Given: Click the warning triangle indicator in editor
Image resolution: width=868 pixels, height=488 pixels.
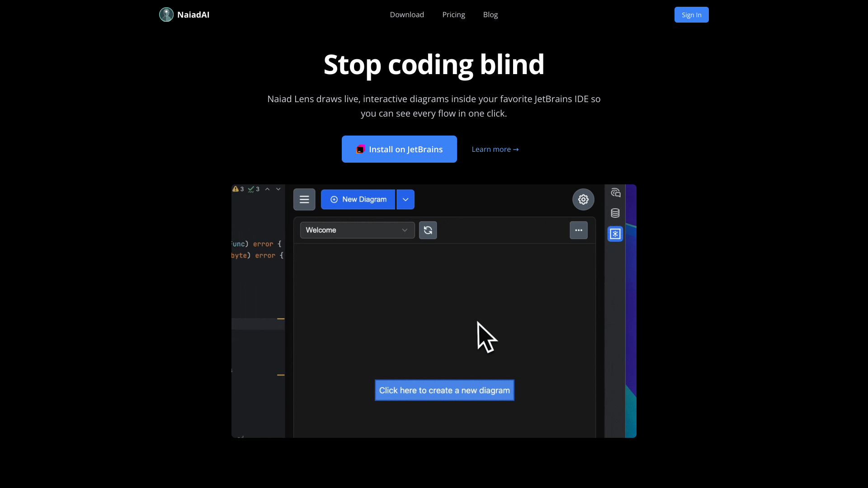Looking at the screenshot, I should [x=236, y=189].
